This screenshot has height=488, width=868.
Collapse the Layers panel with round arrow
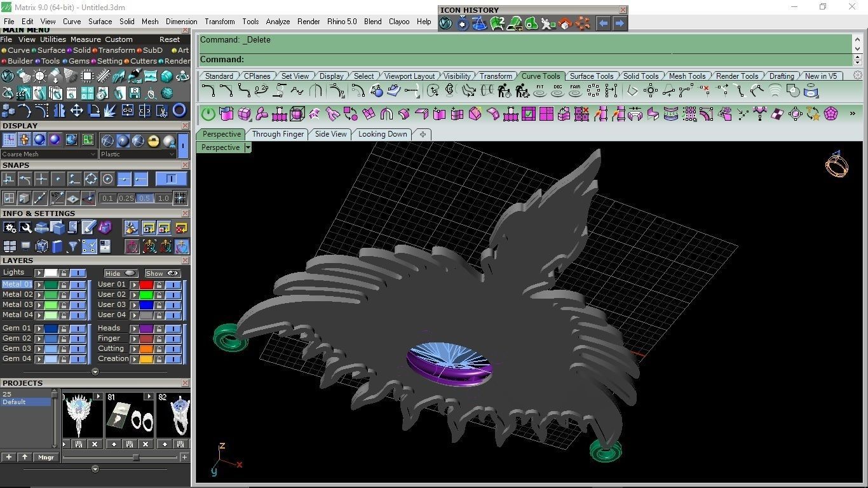(95, 372)
